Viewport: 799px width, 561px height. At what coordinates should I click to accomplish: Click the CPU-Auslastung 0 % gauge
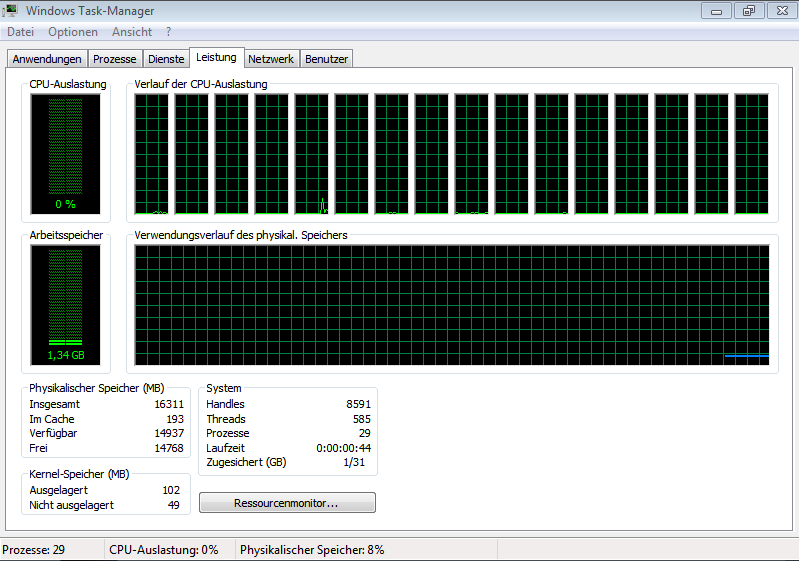click(x=65, y=154)
